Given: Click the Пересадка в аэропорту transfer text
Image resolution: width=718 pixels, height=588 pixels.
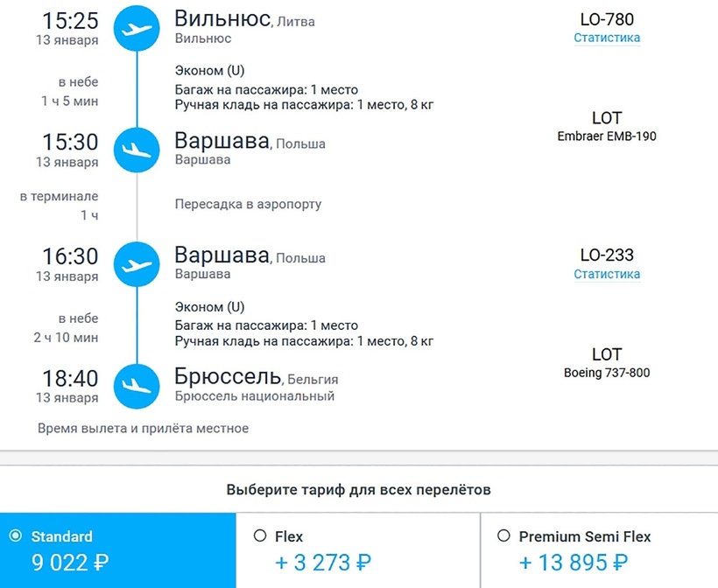Looking at the screenshot, I should pyautogui.click(x=248, y=204).
